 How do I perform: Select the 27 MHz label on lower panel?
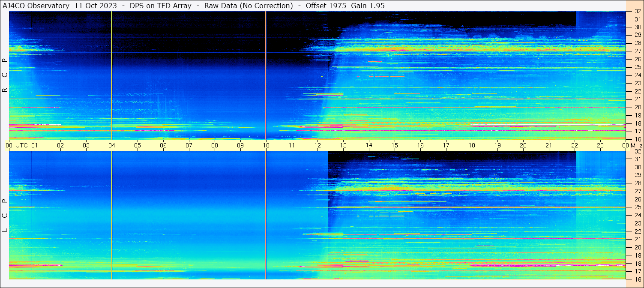coord(637,191)
